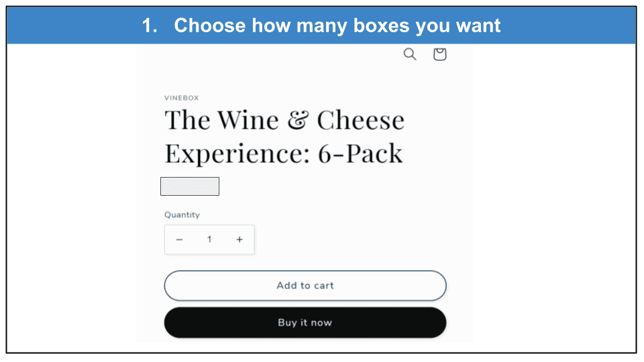This screenshot has height=362, width=644.
Task: Increase quantity with the plus button
Action: click(239, 240)
